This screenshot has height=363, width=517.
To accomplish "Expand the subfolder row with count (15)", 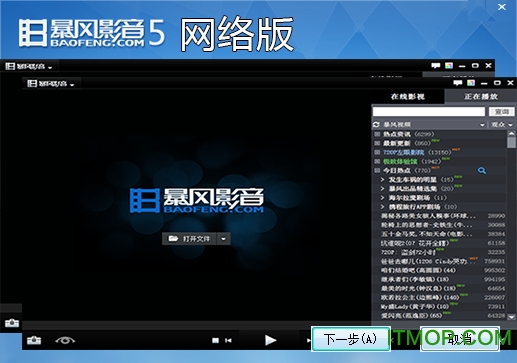I will (x=382, y=179).
